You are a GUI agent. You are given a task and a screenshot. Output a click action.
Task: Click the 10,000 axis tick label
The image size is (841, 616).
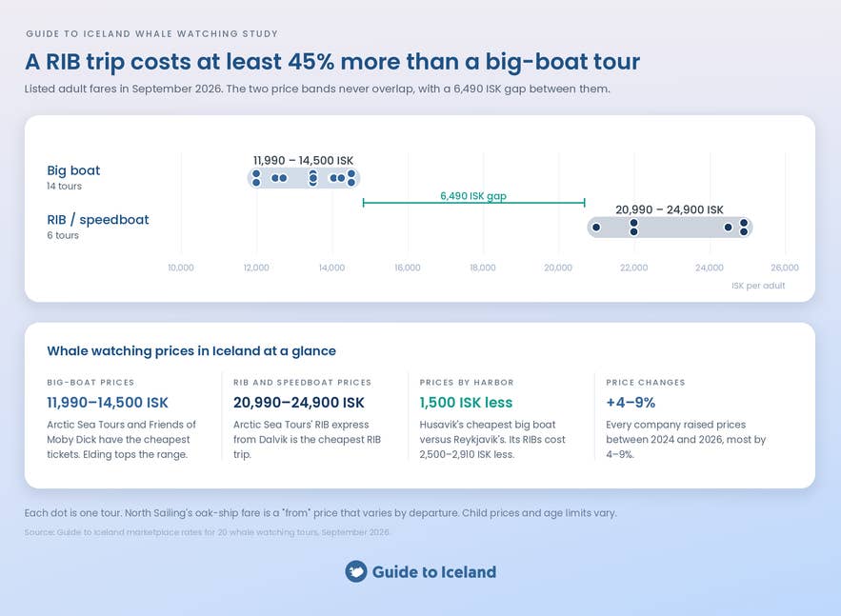181,268
